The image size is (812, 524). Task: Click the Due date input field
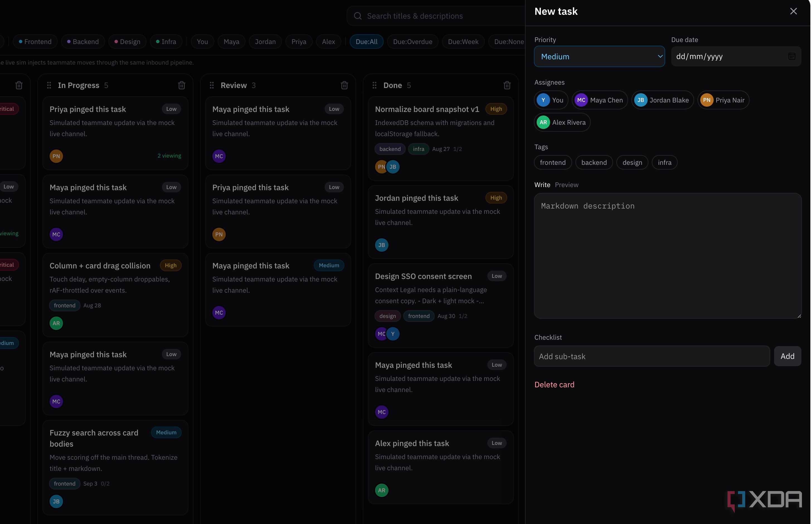[x=736, y=57]
